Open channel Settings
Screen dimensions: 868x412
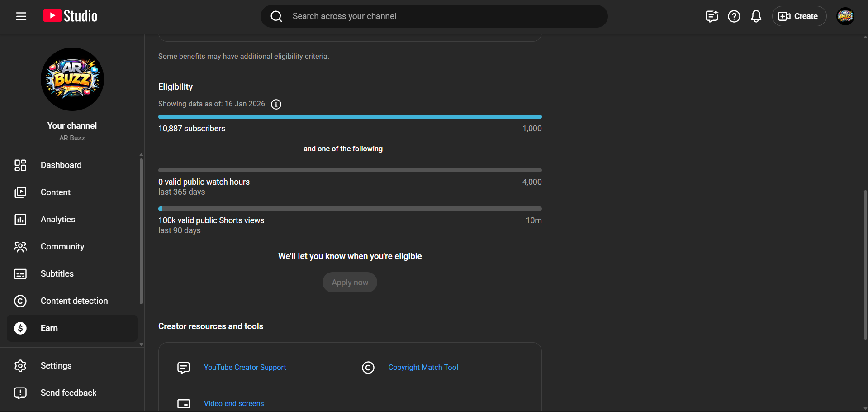click(x=56, y=366)
